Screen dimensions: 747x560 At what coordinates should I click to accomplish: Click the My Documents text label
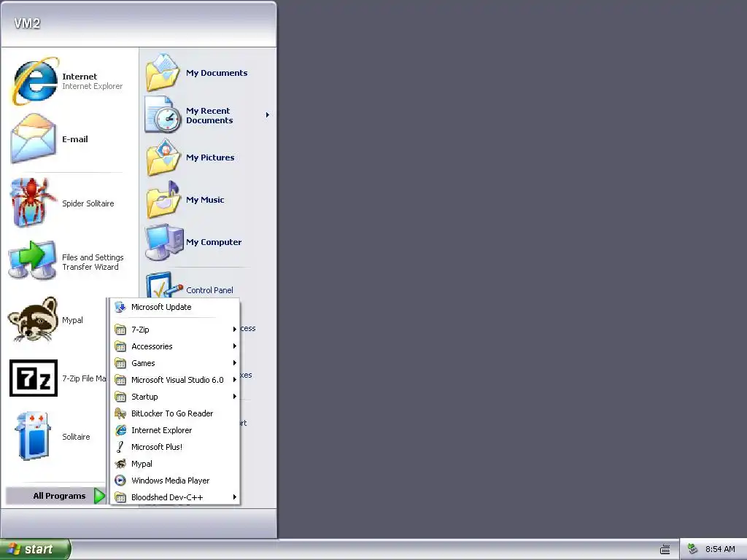pyautogui.click(x=217, y=73)
